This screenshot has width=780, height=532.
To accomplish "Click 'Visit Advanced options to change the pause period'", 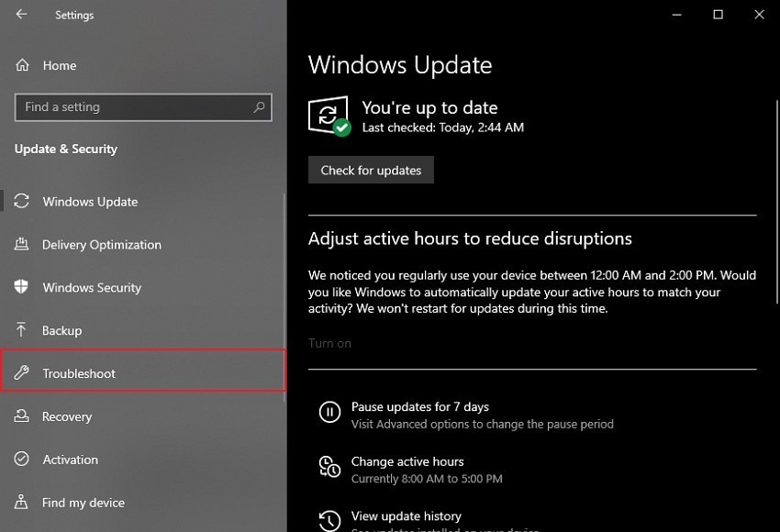I will tap(482, 424).
